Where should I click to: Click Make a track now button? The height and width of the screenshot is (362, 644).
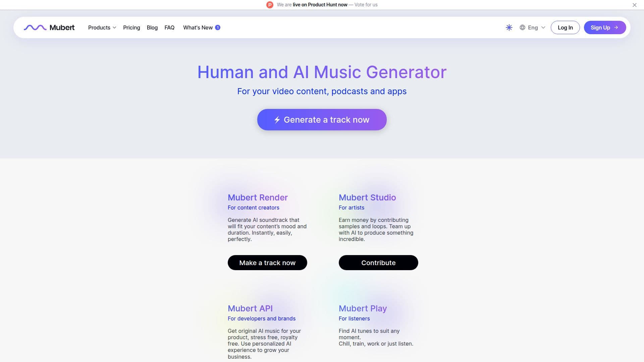pyautogui.click(x=267, y=263)
